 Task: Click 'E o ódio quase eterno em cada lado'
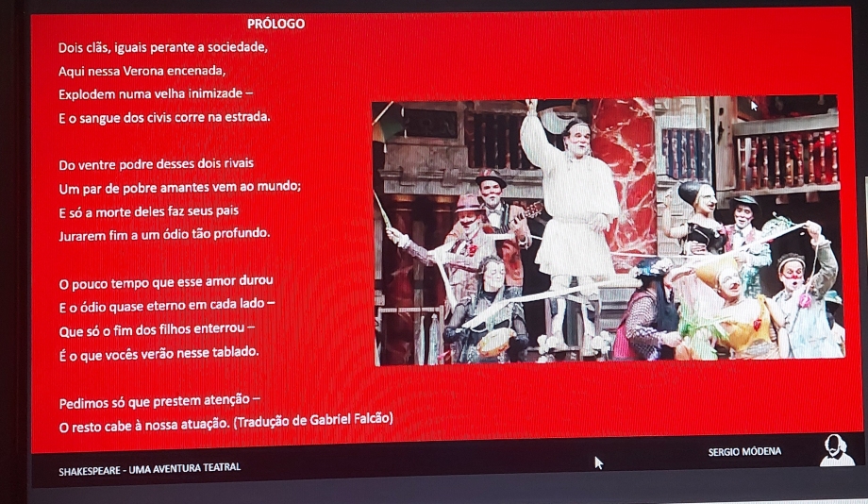[x=167, y=304]
